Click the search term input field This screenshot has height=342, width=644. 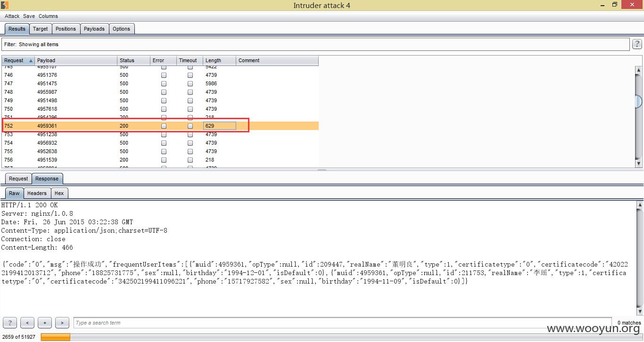click(343, 323)
